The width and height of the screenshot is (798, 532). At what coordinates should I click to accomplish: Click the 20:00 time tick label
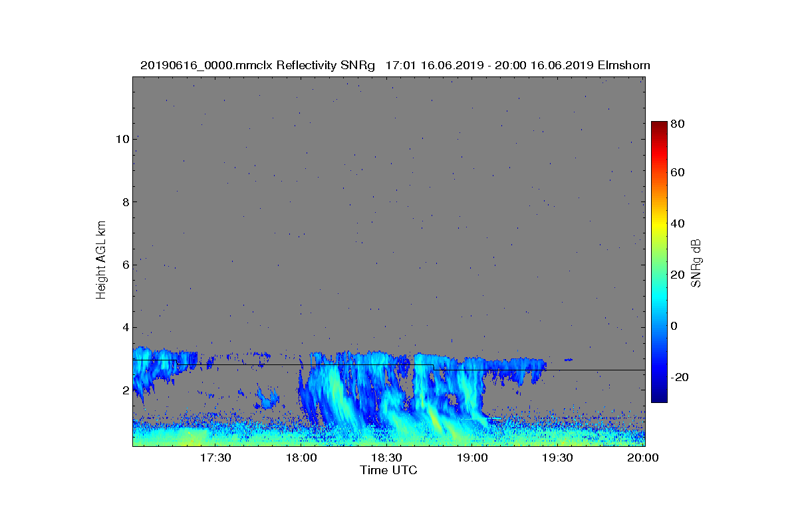click(x=643, y=458)
